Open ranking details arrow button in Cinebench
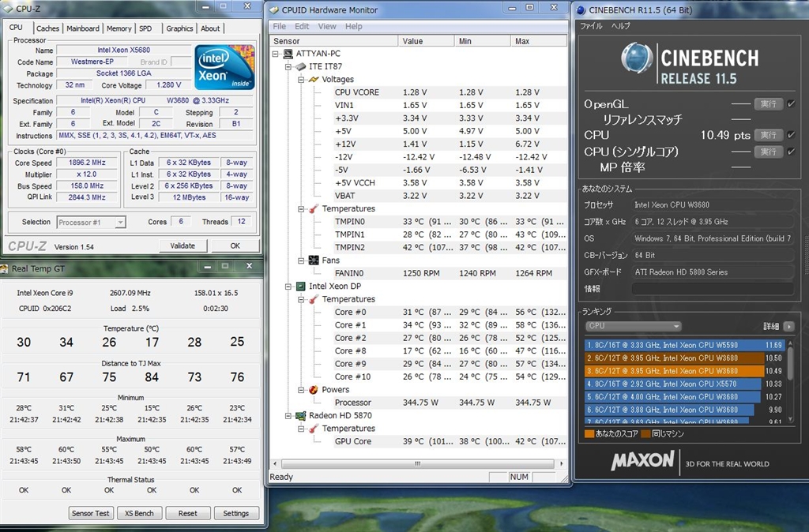Image resolution: width=809 pixels, height=532 pixels. 788,326
